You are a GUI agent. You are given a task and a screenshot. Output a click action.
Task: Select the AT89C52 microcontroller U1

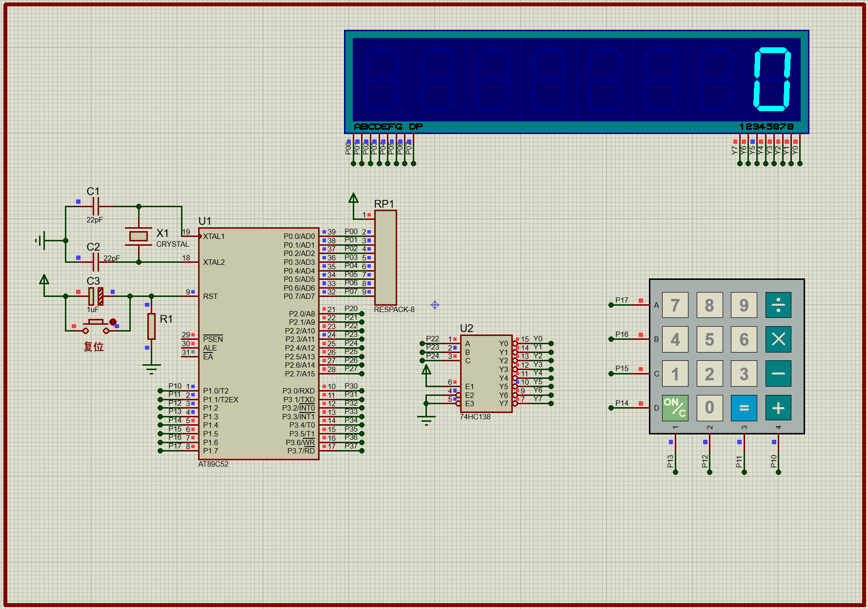click(258, 344)
